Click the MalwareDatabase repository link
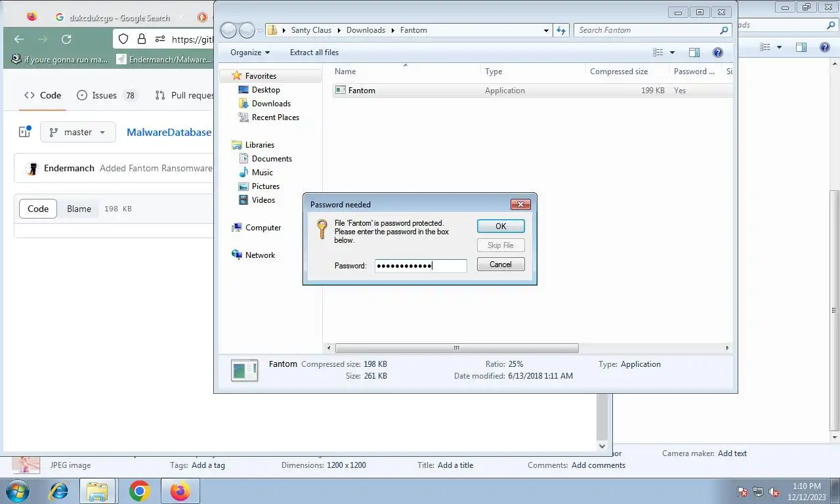This screenshot has height=504, width=840. coord(169,132)
